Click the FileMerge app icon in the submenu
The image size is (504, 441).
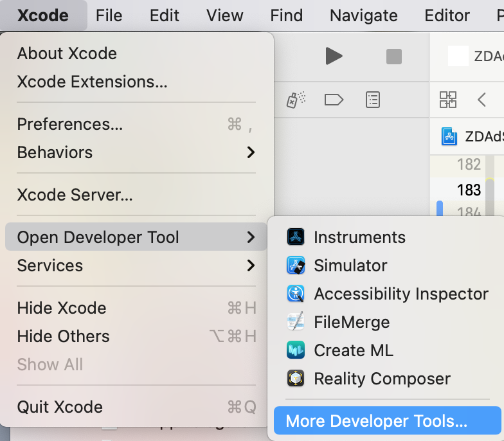[x=296, y=321]
